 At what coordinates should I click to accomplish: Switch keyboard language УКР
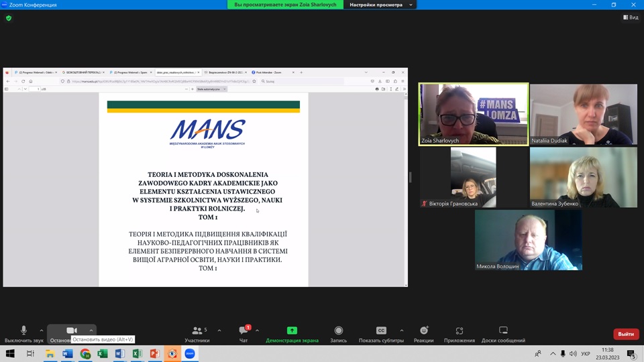586,353
